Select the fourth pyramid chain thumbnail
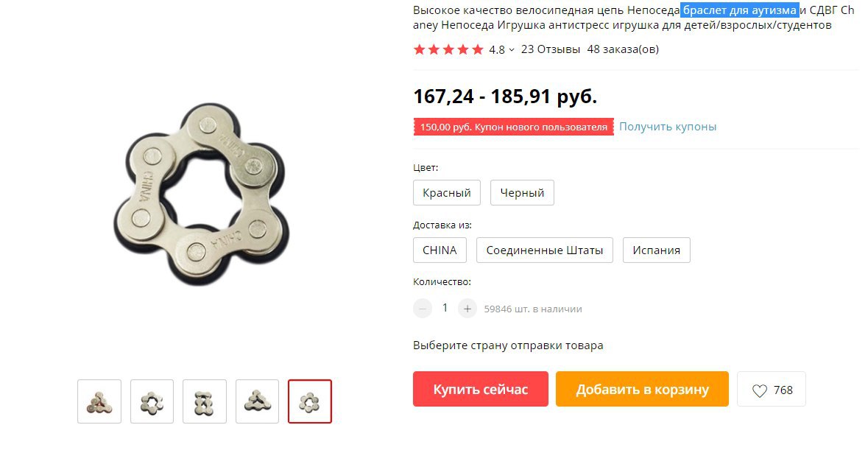868x453 pixels. (257, 401)
